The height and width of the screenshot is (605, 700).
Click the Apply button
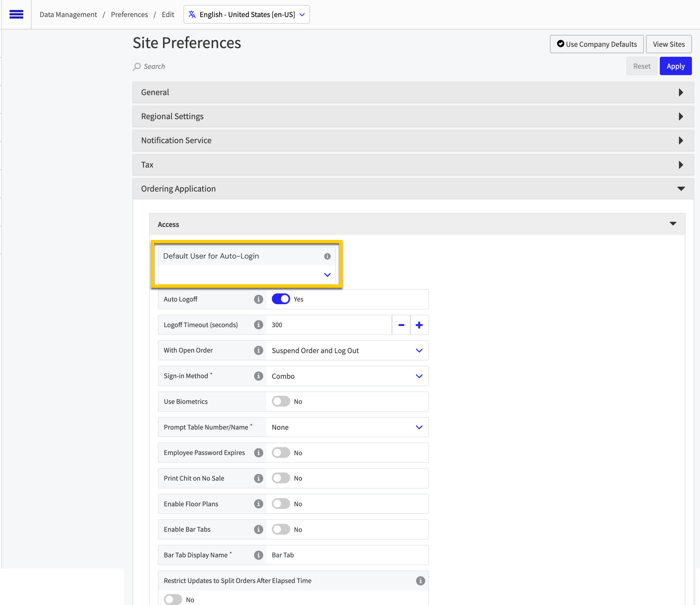pos(675,66)
